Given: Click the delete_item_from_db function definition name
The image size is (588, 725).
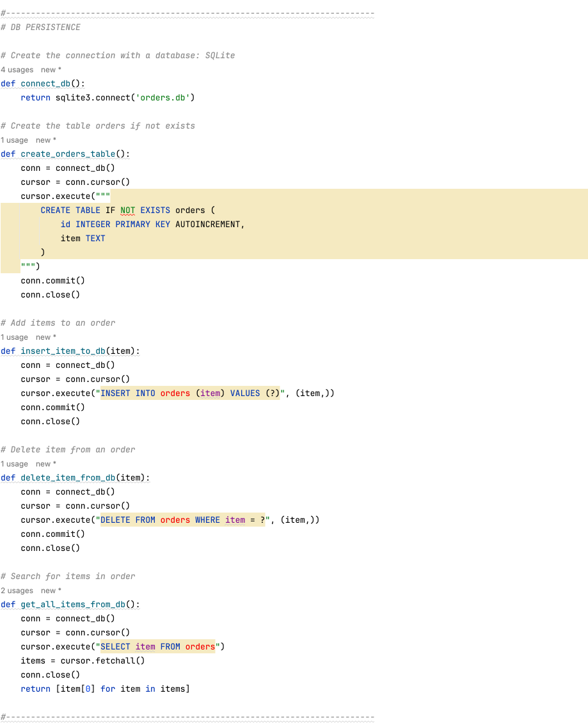Looking at the screenshot, I should (68, 478).
